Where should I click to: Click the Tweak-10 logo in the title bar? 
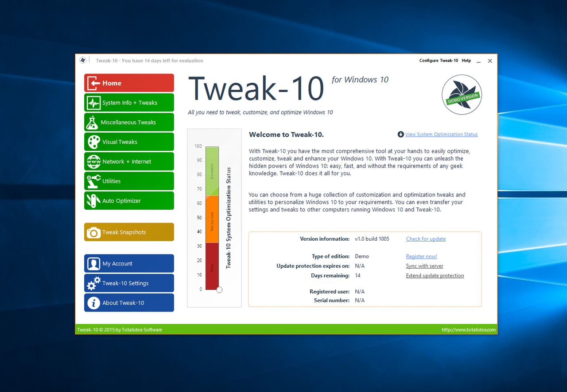click(x=83, y=60)
